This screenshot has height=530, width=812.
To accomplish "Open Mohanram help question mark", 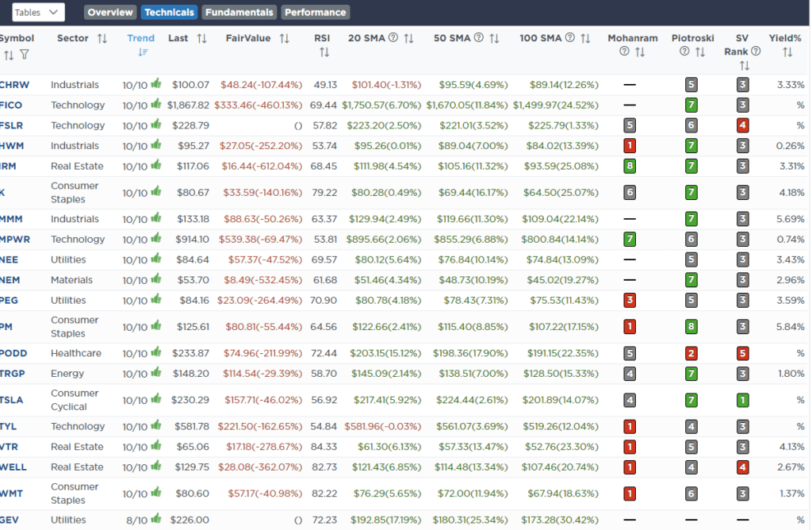I will tap(625, 51).
